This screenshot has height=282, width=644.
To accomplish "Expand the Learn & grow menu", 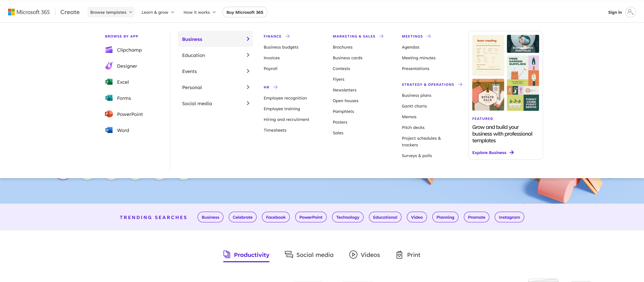I will point(158,12).
